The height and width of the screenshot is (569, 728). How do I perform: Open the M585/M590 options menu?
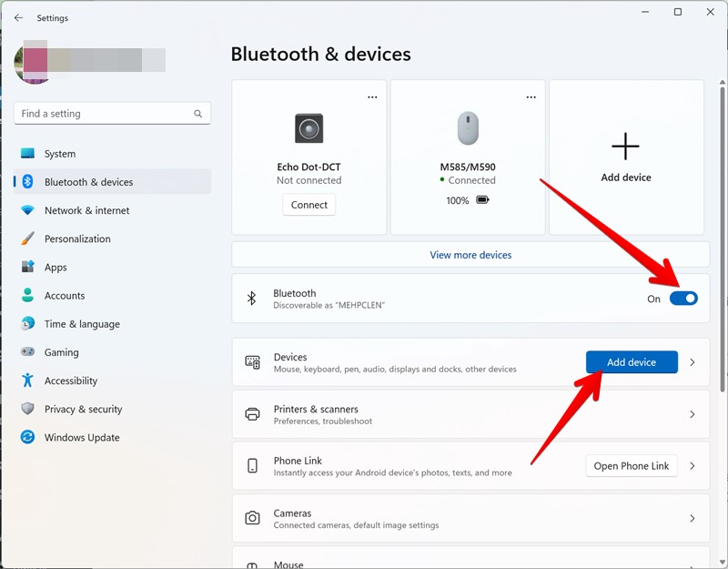click(x=531, y=96)
